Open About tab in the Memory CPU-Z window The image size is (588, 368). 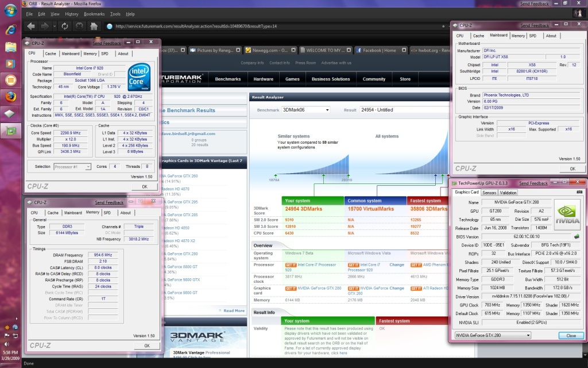click(126, 213)
